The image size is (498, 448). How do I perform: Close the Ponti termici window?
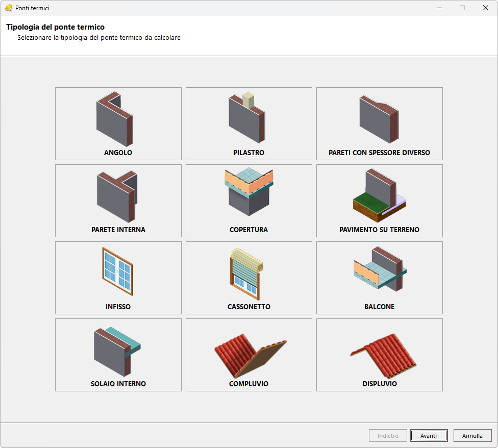click(x=485, y=8)
